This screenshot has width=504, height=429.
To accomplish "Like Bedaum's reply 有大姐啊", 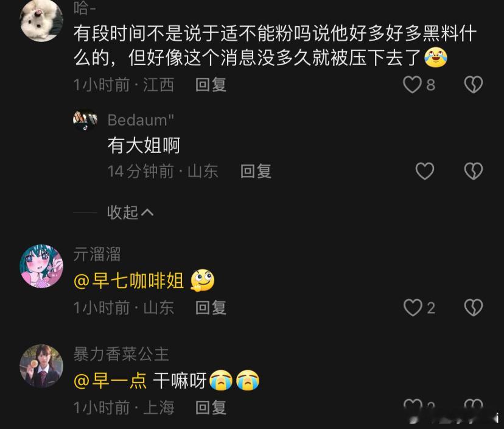I will point(425,171).
